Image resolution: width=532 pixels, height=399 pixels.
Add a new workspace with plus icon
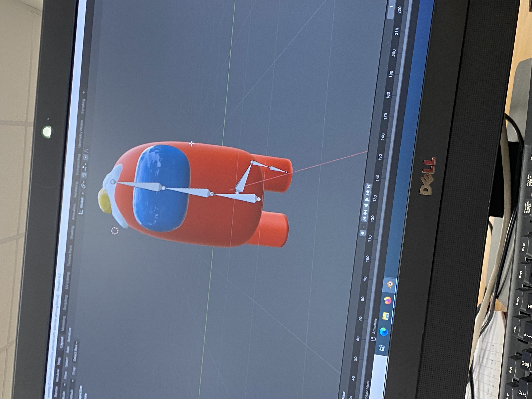tap(84, 92)
